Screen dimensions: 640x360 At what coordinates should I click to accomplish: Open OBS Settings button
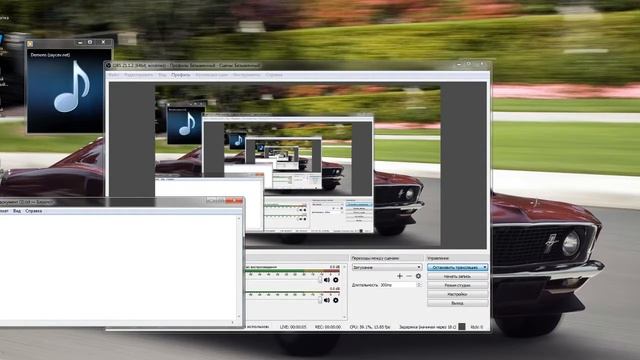458,294
